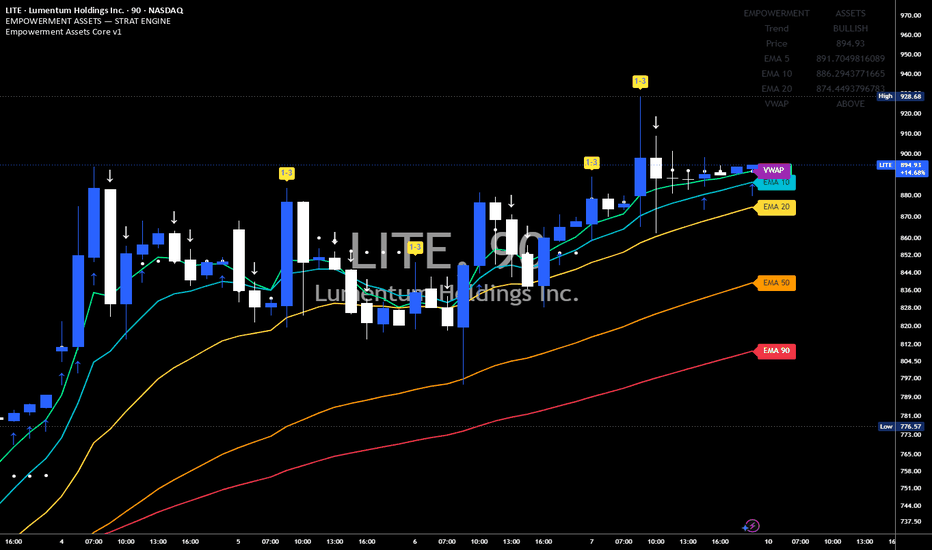932x550 pixels.
Task: Click the EMPOWERMENT ASSETS — STRAT ENGINE indicator title
Action: [x=88, y=21]
